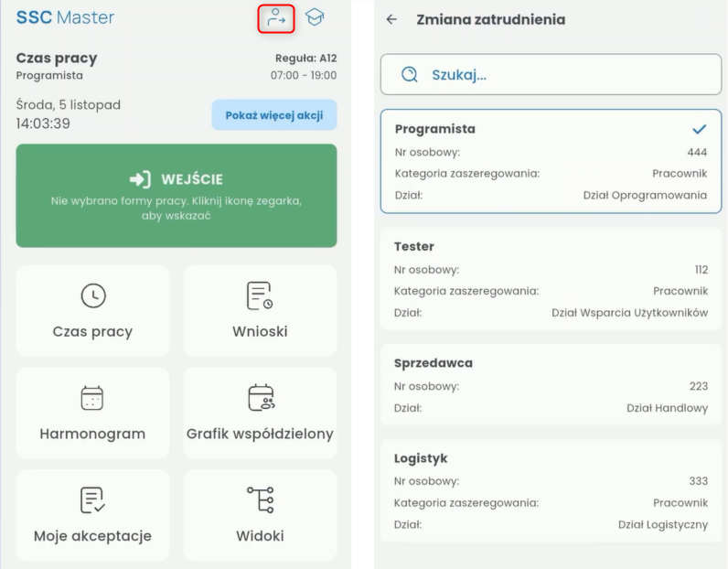Click the SSC Master logo
This screenshot has height=569, width=728.
click(x=66, y=17)
